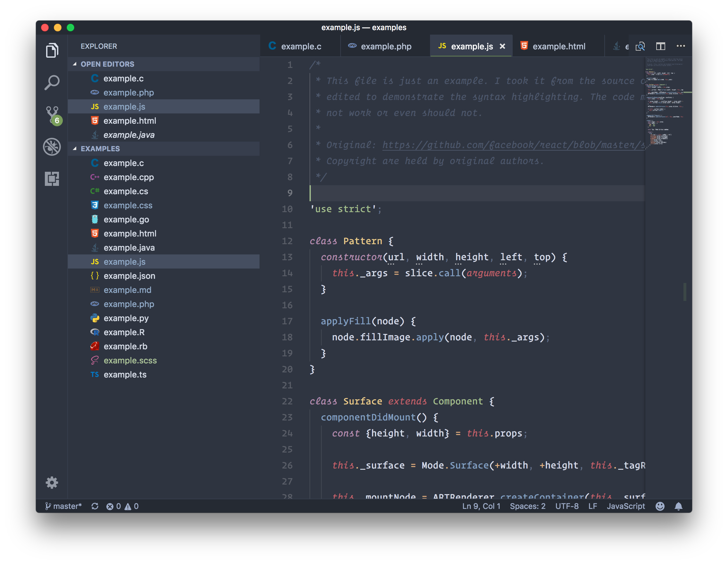The width and height of the screenshot is (728, 564).
Task: Switch to the example.html tab
Action: 558,46
